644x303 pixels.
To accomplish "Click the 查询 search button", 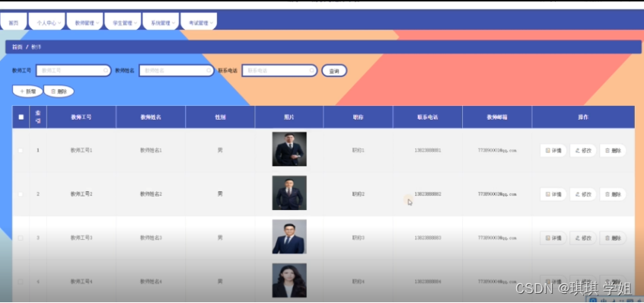I will click(334, 71).
